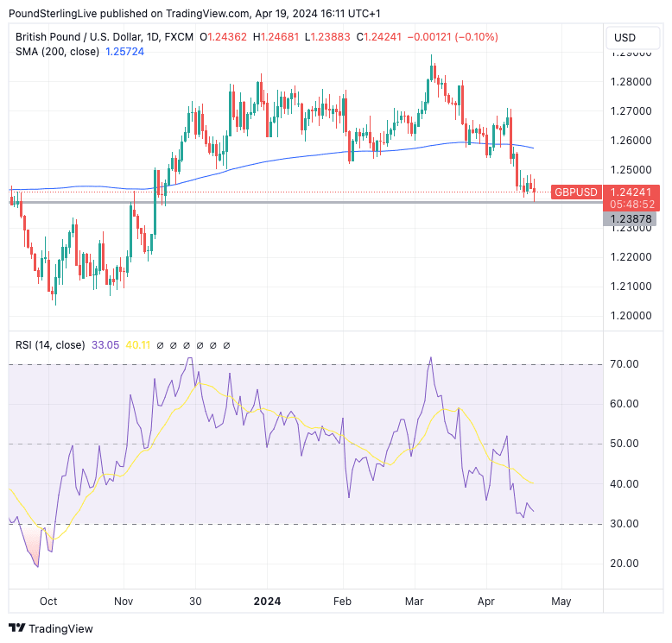Viewport: 672px width, 643px height.
Task: Select the SMA (200, close) indicator legend
Action: pyautogui.click(x=55, y=52)
